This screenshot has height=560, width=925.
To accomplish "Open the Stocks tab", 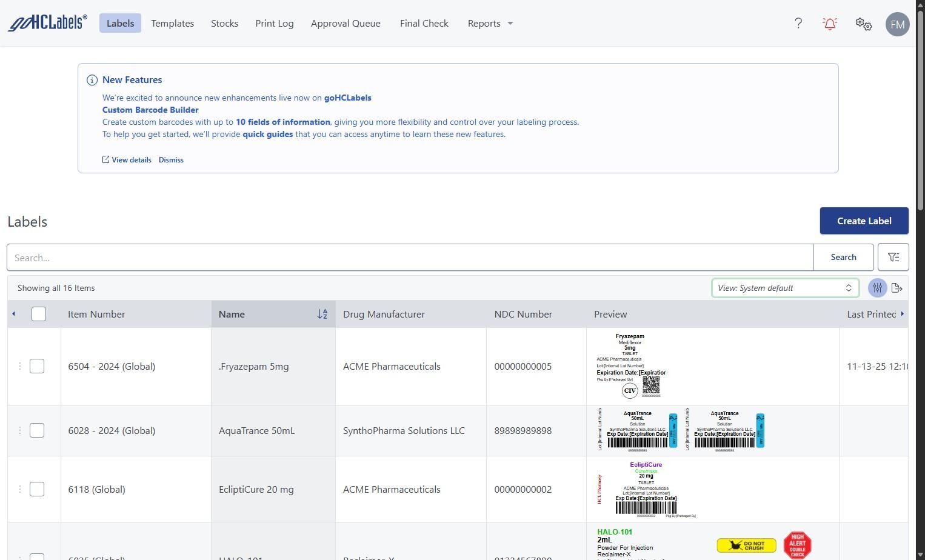I will pyautogui.click(x=224, y=23).
